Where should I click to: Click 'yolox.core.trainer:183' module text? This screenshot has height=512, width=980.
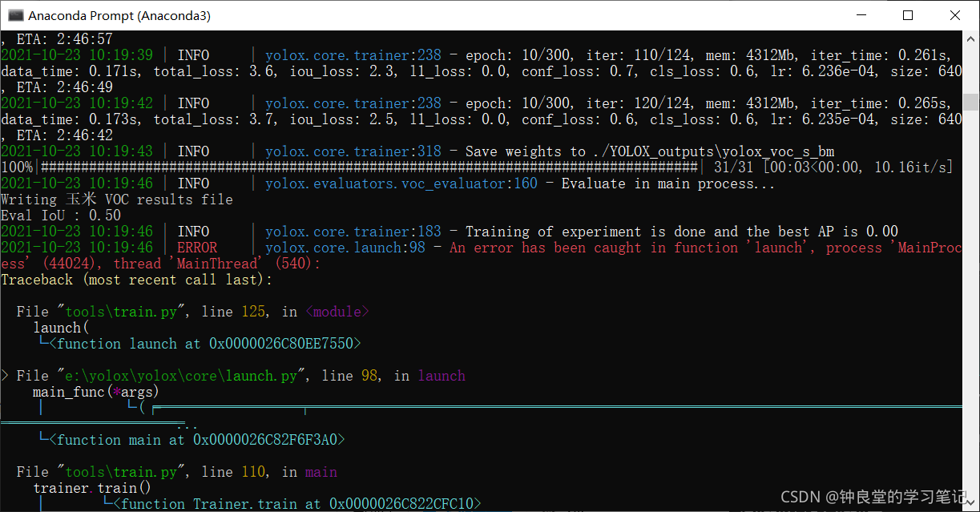coord(353,232)
